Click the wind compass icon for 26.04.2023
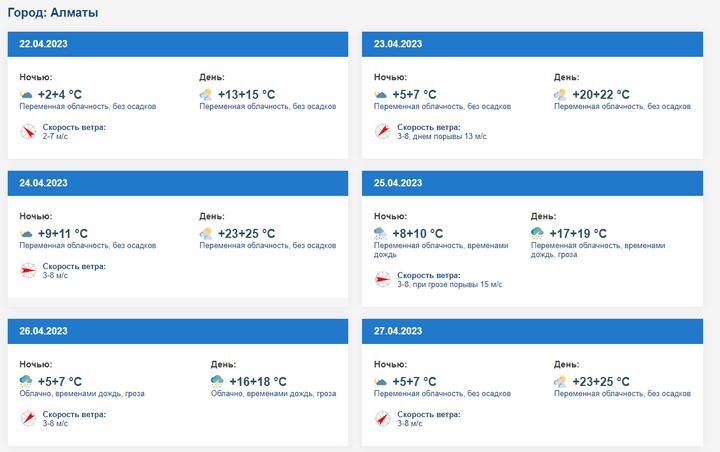The height and width of the screenshot is (452, 720). [x=28, y=418]
